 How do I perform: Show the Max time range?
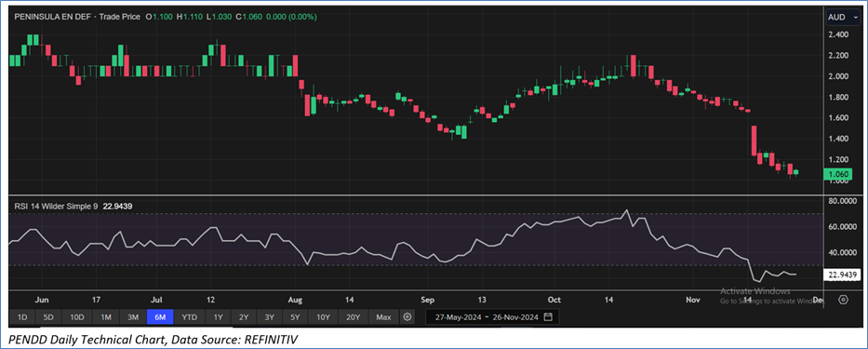[383, 317]
